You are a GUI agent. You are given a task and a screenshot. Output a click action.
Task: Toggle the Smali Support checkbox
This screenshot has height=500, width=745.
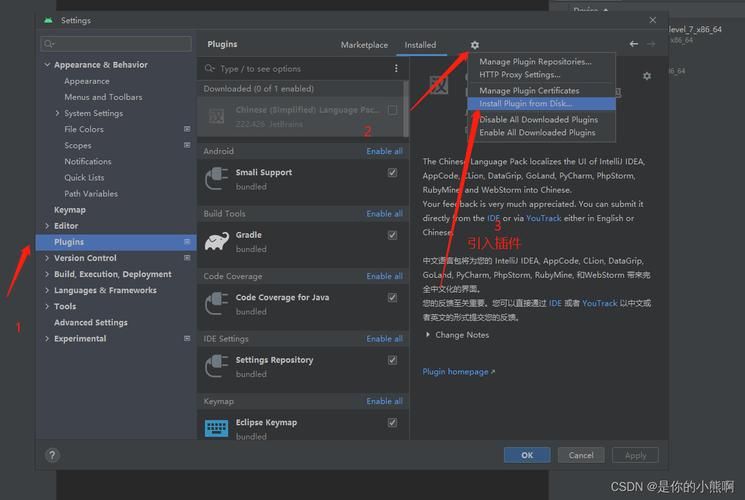click(392, 173)
